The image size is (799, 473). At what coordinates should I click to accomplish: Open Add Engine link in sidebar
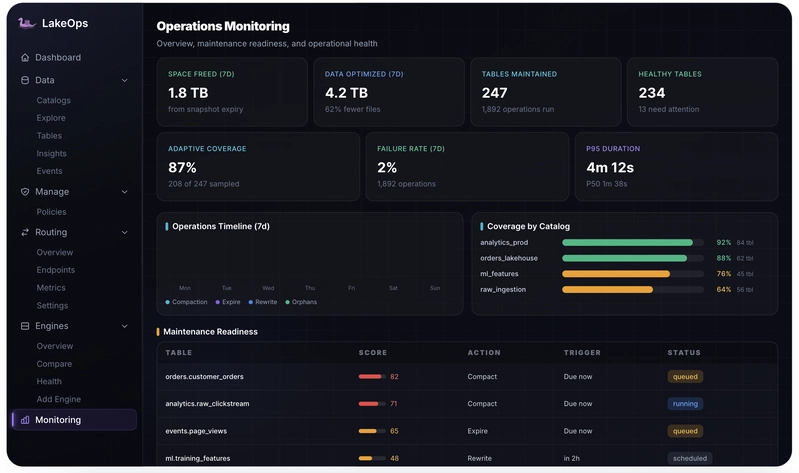(x=59, y=400)
